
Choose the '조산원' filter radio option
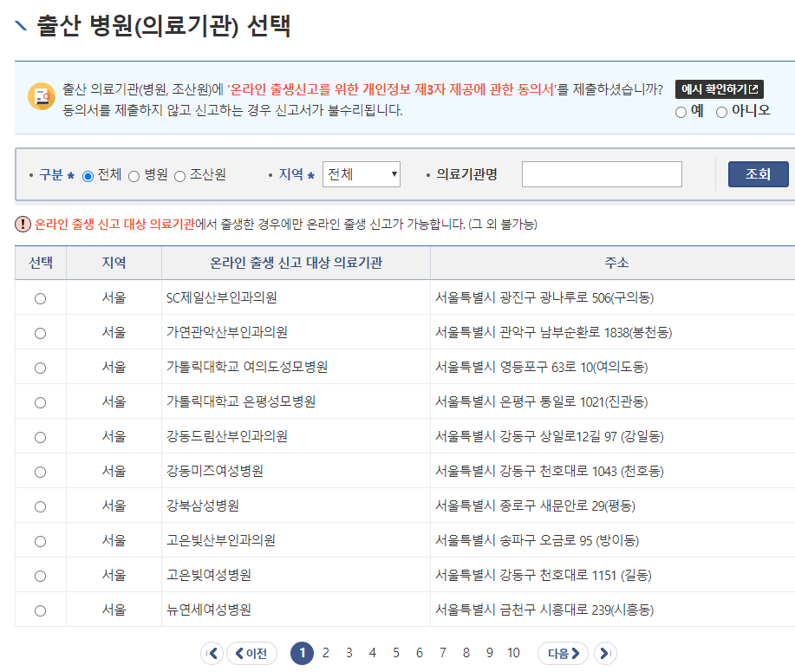click(x=179, y=173)
